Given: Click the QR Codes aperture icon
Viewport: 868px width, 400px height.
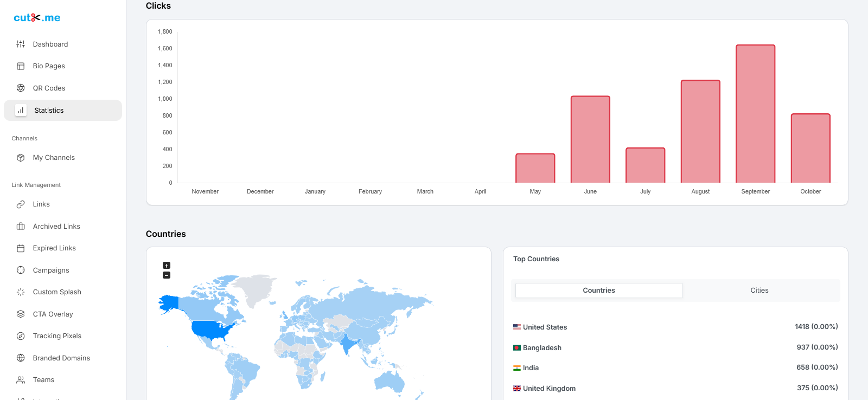Looking at the screenshot, I should pyautogui.click(x=21, y=88).
